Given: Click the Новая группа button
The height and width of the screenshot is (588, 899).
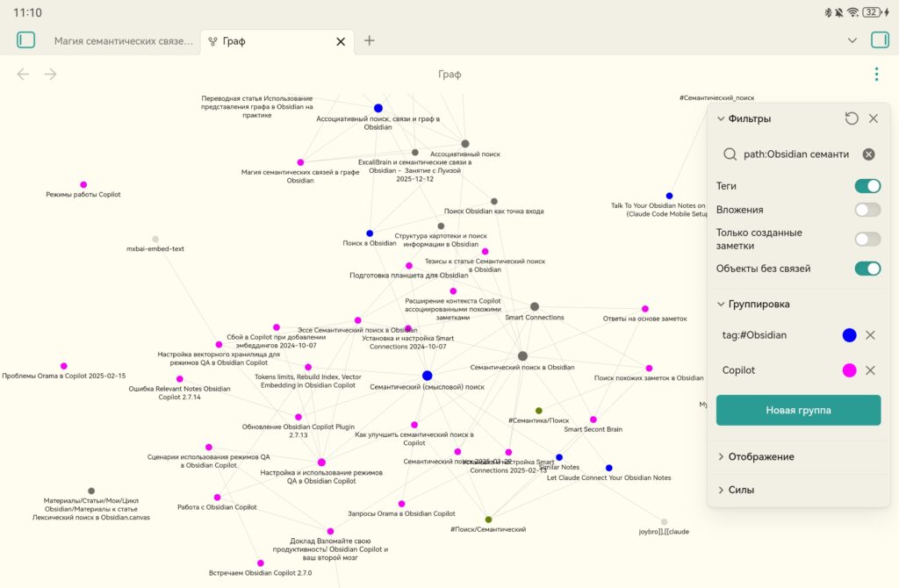Looking at the screenshot, I should pos(798,410).
